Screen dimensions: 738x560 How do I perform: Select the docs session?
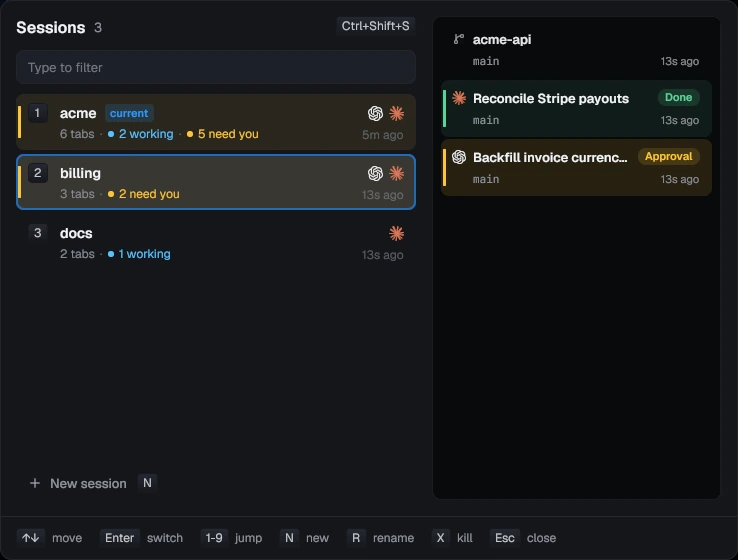[216, 242]
